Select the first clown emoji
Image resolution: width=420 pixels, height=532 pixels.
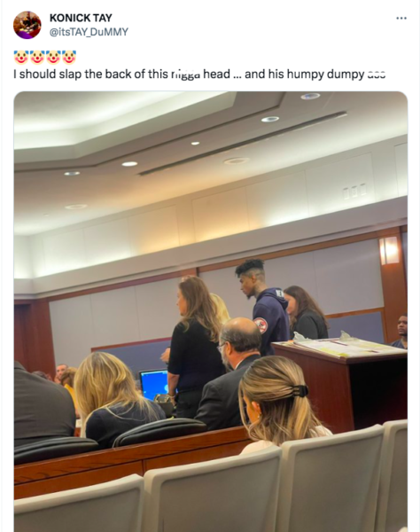[x=21, y=58]
